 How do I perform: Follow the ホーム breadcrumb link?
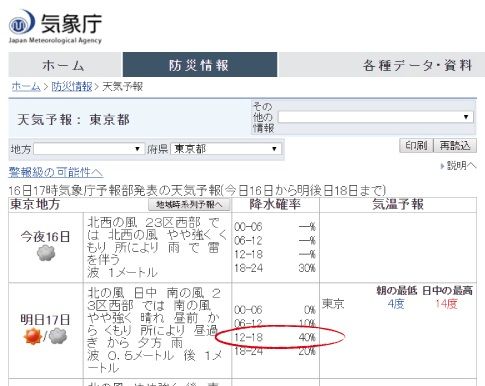(x=26, y=87)
